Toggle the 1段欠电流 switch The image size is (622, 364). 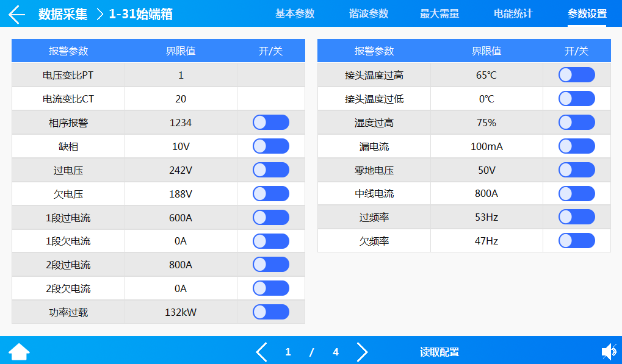pyautogui.click(x=271, y=241)
